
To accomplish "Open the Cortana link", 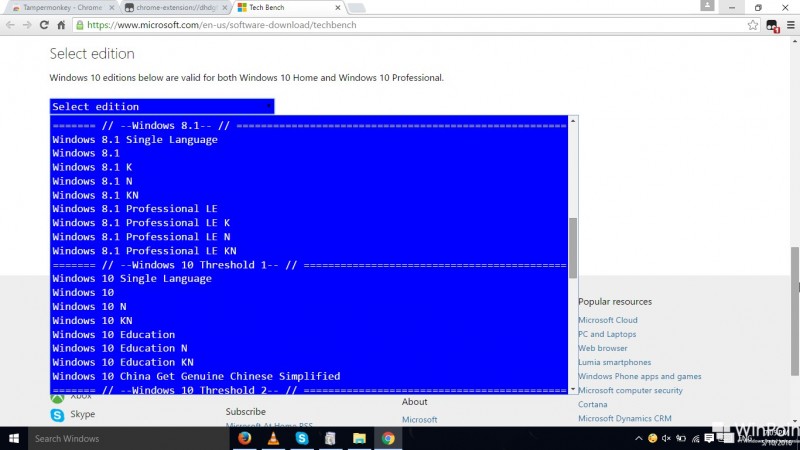I will click(x=593, y=404).
